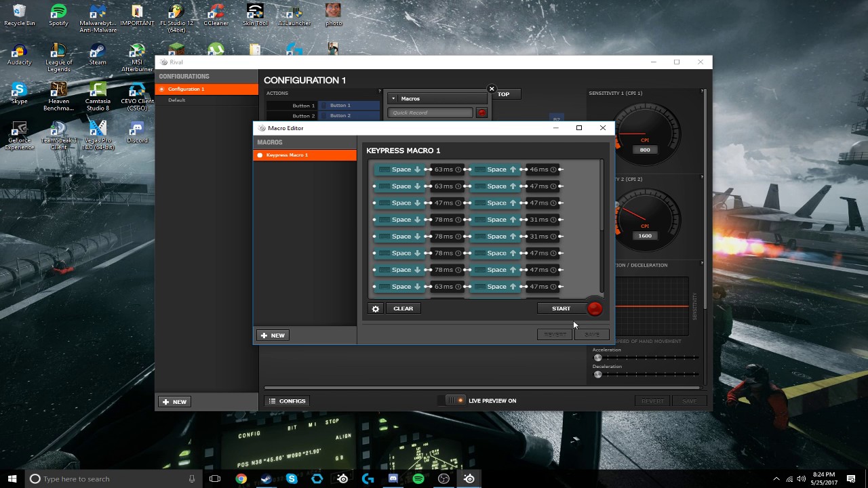Open CEVO Client (CSGO) desktop shortcut
Screen dimensions: 868x488
137,97
